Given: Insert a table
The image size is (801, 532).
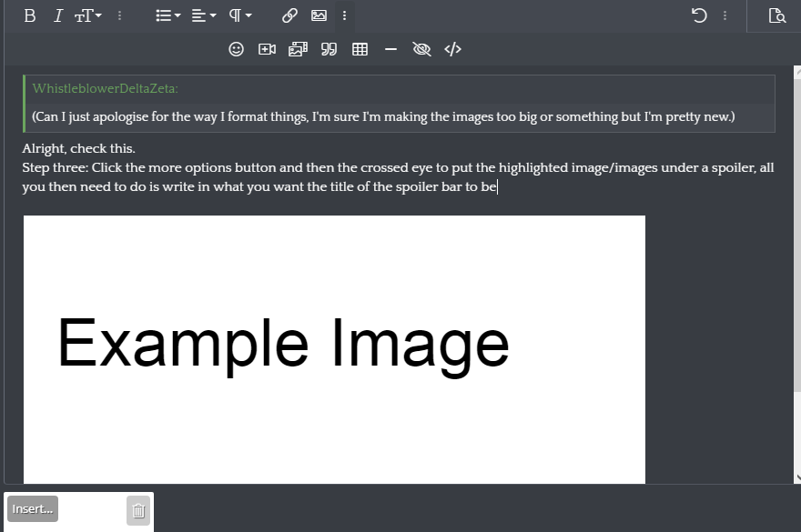Looking at the screenshot, I should click(360, 49).
